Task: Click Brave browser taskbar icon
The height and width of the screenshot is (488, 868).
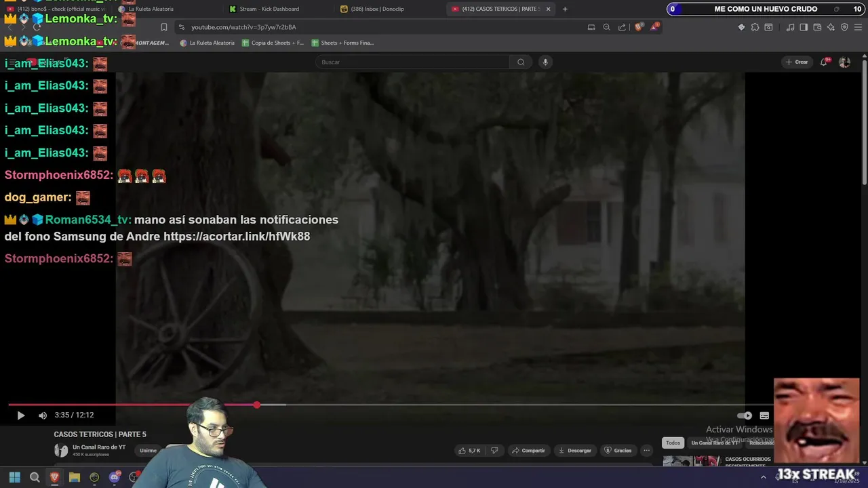Action: coord(55,477)
